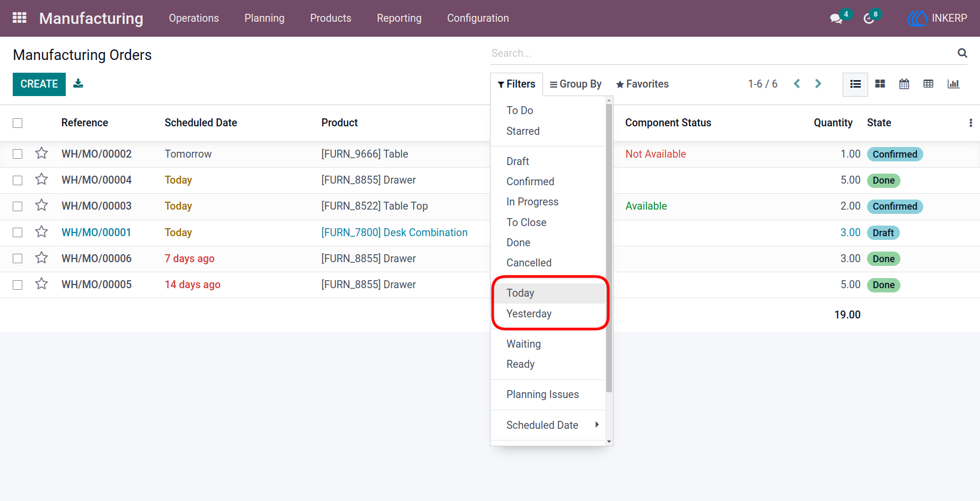Collapse the Filters dropdown
980x501 pixels.
point(517,84)
